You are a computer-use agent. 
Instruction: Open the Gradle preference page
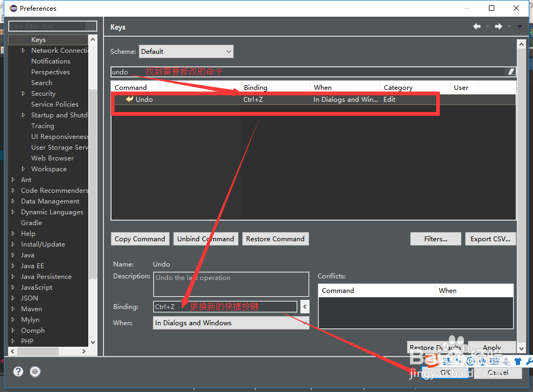[31, 223]
